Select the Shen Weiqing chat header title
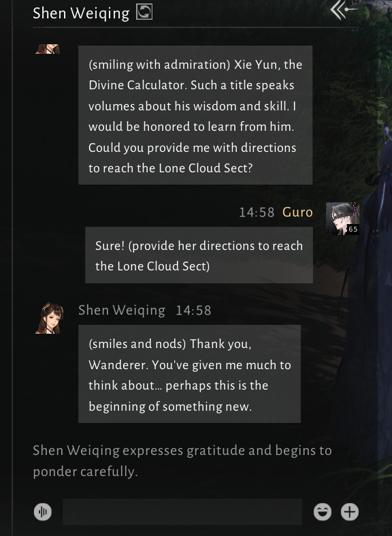The height and width of the screenshot is (536, 392). coord(81,14)
